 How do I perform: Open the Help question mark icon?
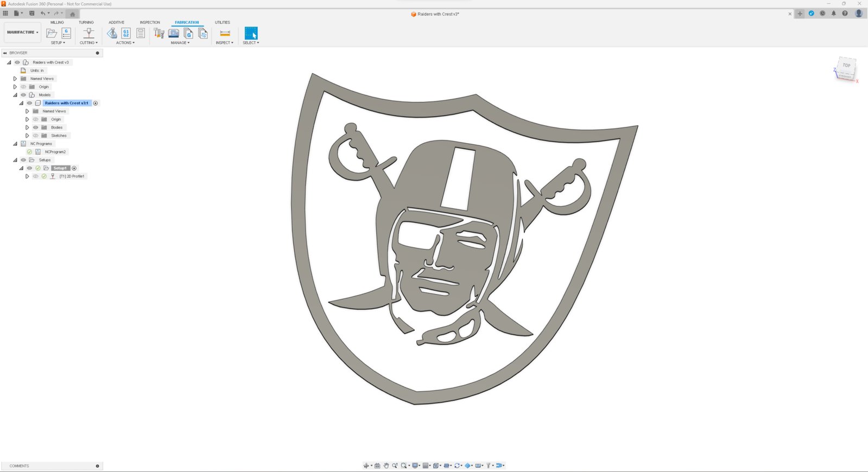click(845, 14)
